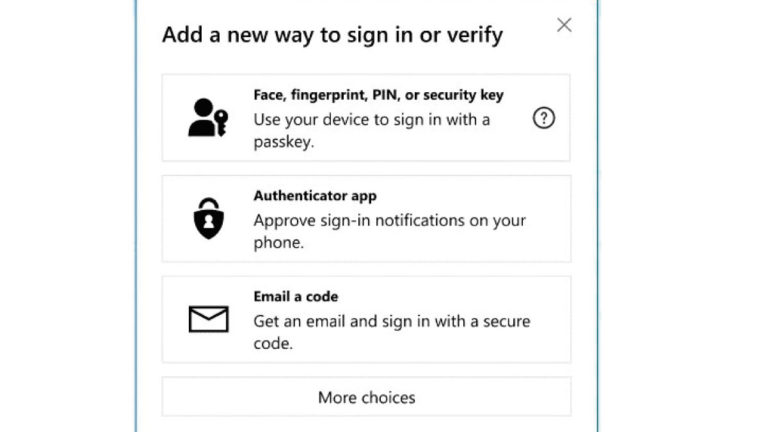Choose the "Email a code" title
The image size is (768, 432).
tap(296, 297)
